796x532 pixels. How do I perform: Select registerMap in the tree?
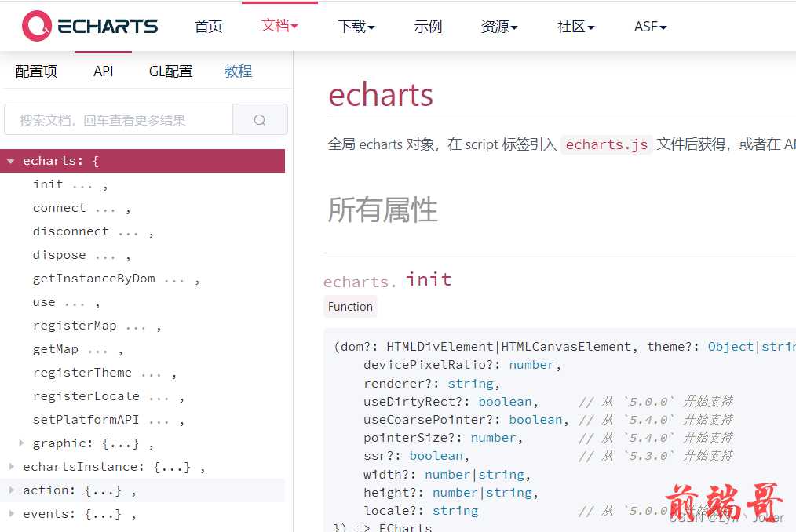click(75, 326)
